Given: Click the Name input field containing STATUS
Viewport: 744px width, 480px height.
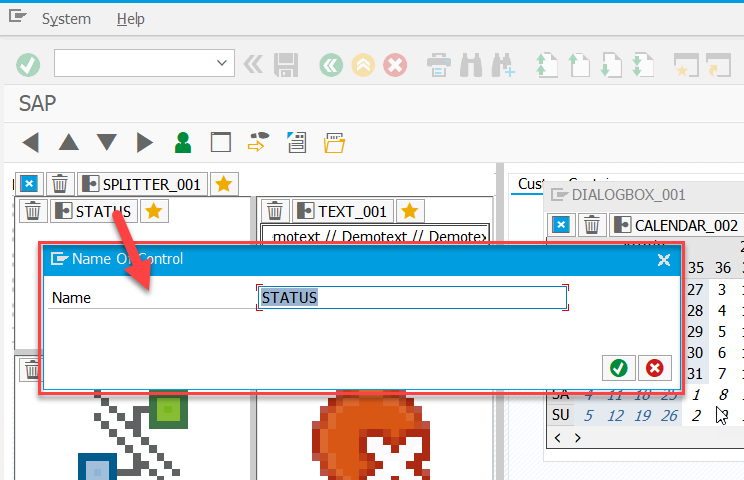Looking at the screenshot, I should [x=412, y=298].
